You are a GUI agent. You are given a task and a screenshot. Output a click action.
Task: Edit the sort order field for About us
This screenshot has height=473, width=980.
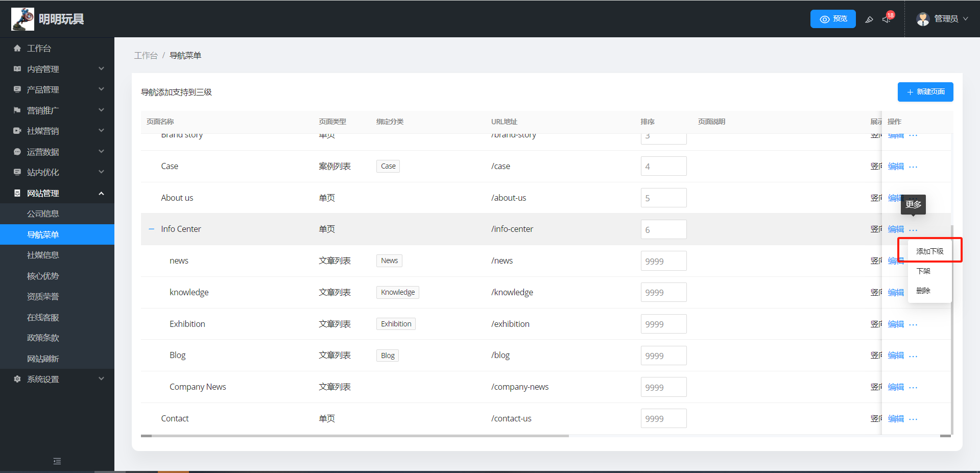coord(663,198)
